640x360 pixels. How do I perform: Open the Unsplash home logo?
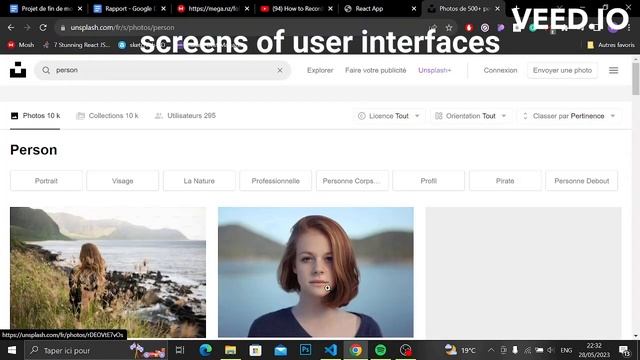click(x=18, y=70)
